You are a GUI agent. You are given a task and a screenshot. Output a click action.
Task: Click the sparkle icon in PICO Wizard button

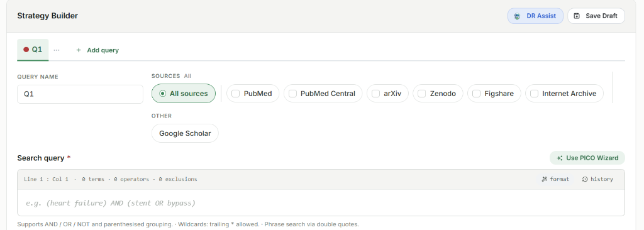tap(559, 158)
